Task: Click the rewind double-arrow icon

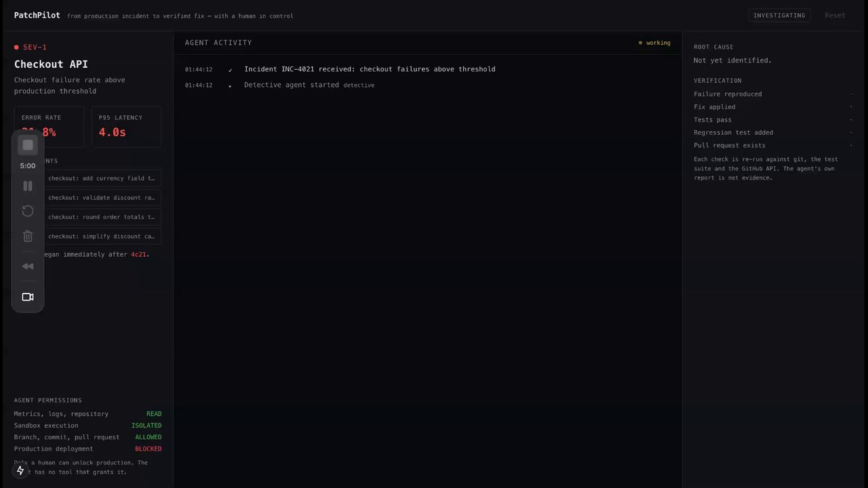Action: pos(28,266)
